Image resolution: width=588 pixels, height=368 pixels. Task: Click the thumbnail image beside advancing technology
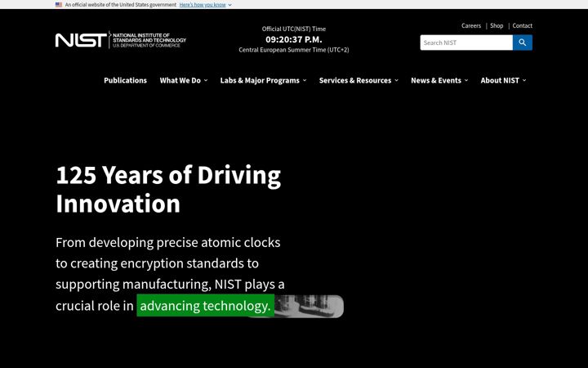(309, 306)
